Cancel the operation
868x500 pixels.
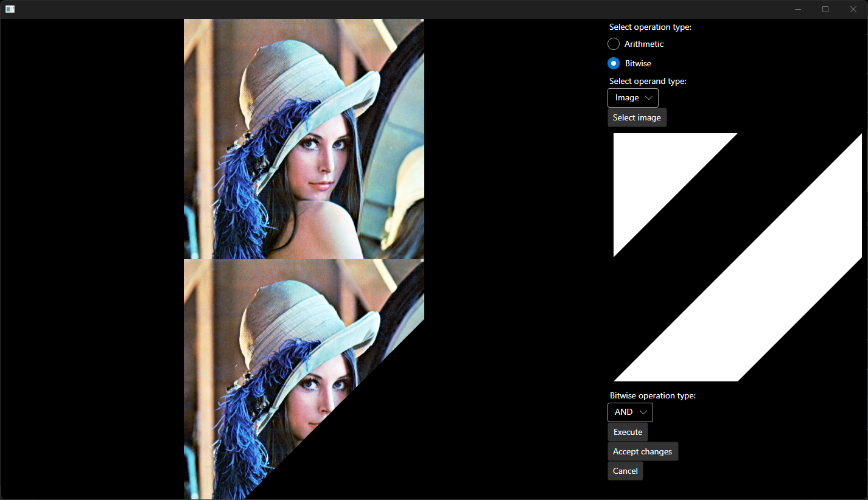pos(625,471)
